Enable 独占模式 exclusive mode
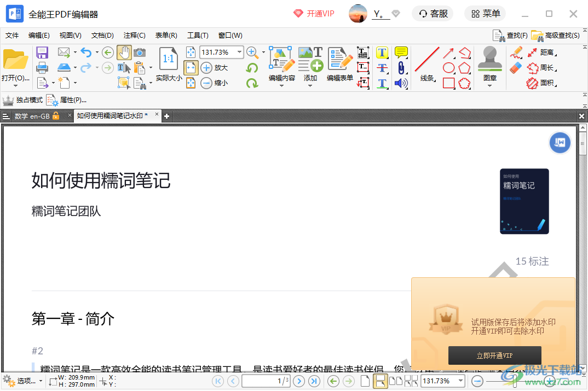 (22, 100)
